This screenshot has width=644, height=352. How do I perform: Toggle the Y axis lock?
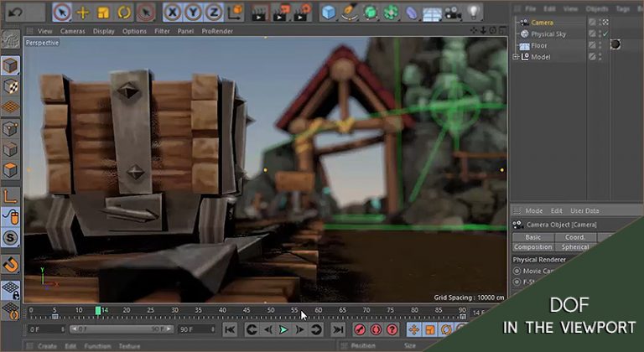(x=193, y=13)
